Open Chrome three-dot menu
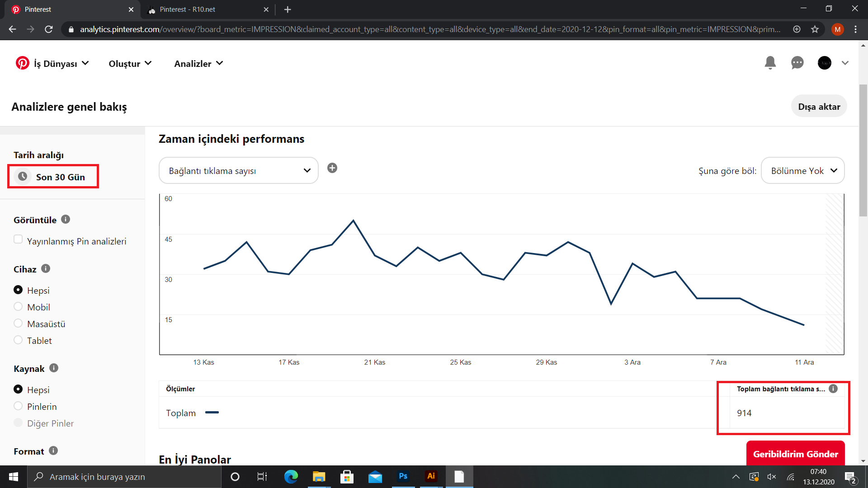Viewport: 868px width, 488px height. 855,29
